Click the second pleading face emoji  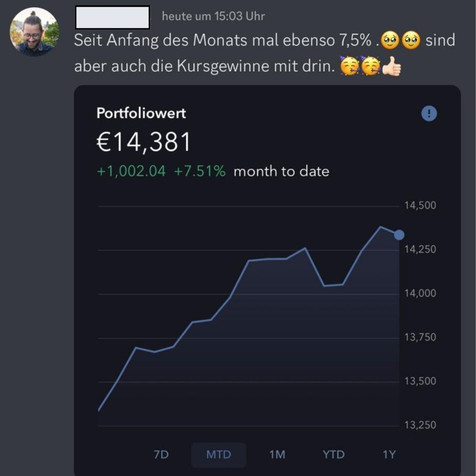[x=411, y=41]
